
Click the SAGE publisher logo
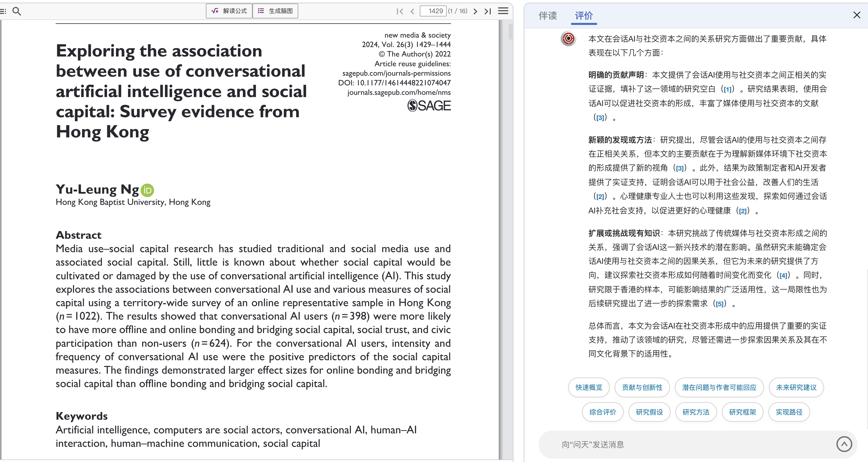pyautogui.click(x=429, y=106)
